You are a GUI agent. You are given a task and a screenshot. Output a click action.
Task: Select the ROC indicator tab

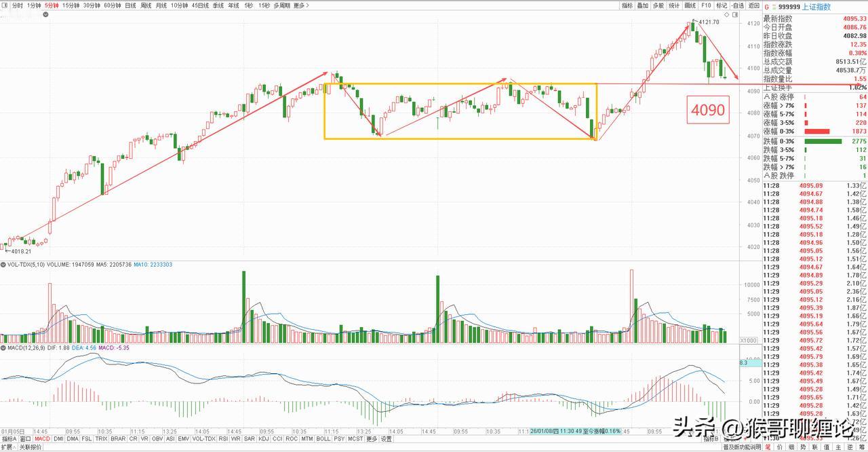coord(292,439)
